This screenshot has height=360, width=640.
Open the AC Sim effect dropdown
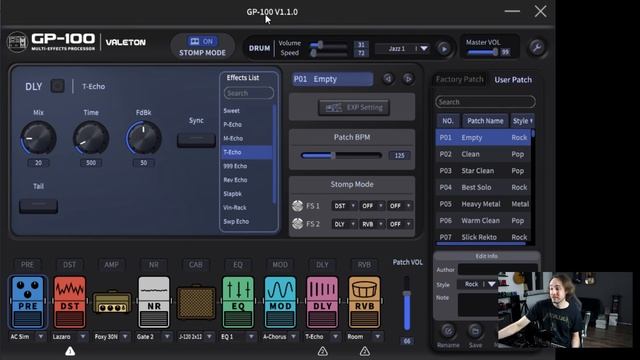tap(40, 337)
